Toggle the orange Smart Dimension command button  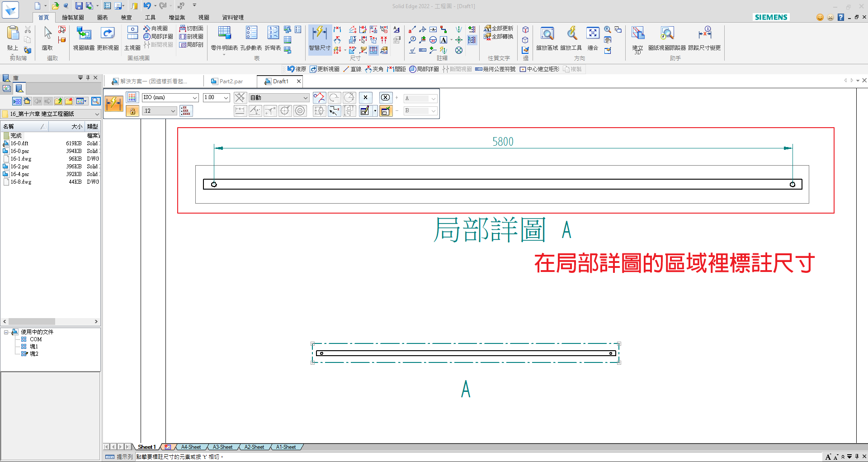[113, 104]
